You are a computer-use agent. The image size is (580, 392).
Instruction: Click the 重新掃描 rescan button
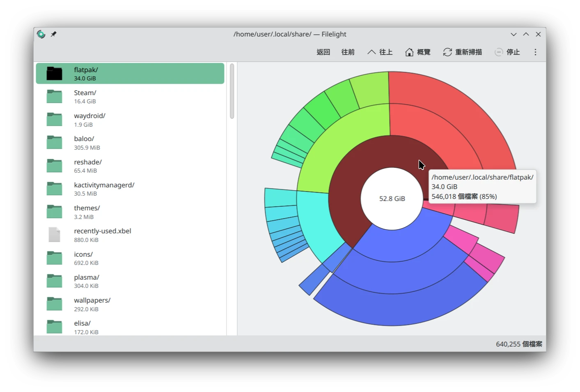coord(463,52)
